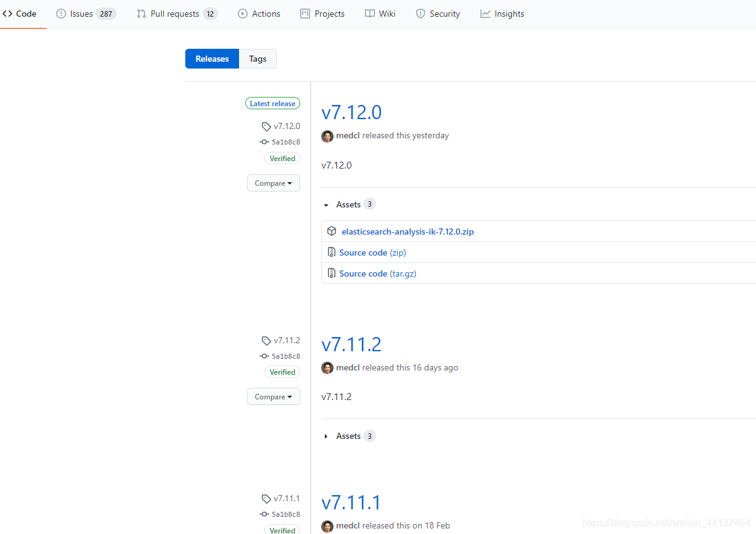756x534 pixels.
Task: Click the Assets count badge for v7.12.0
Action: [369, 204]
